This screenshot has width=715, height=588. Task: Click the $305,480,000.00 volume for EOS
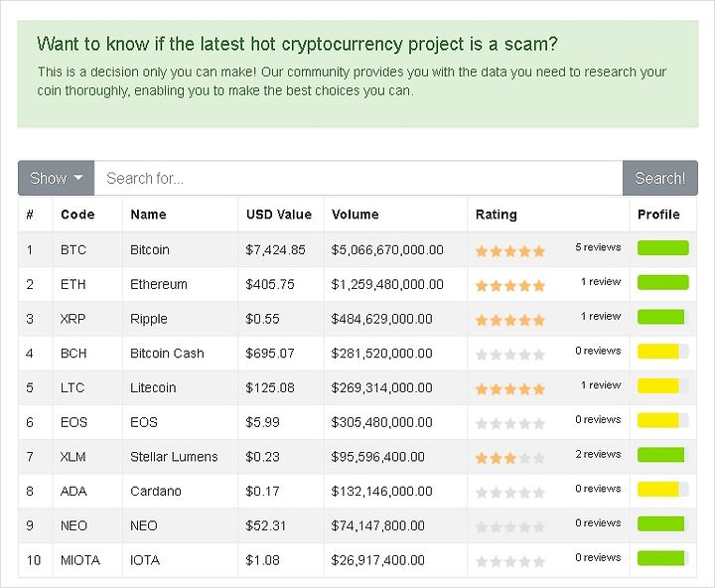381,422
